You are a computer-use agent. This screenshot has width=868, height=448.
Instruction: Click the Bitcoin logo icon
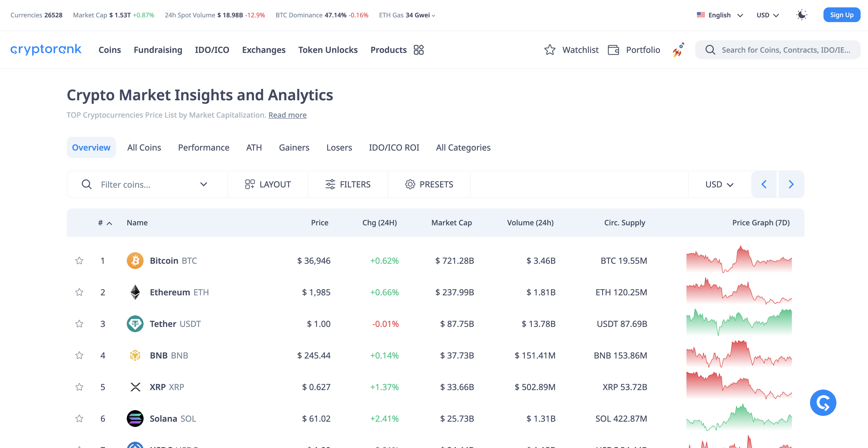click(135, 261)
